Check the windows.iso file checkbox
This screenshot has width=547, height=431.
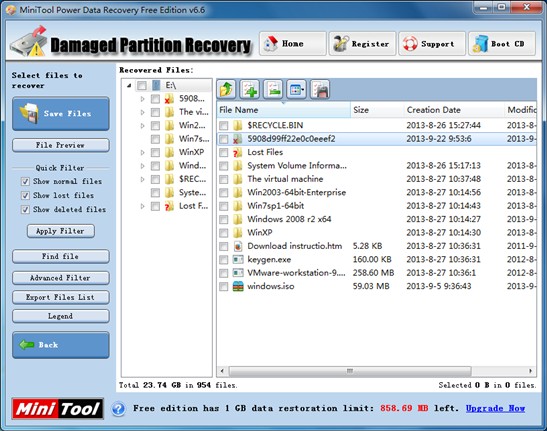pyautogui.click(x=223, y=287)
